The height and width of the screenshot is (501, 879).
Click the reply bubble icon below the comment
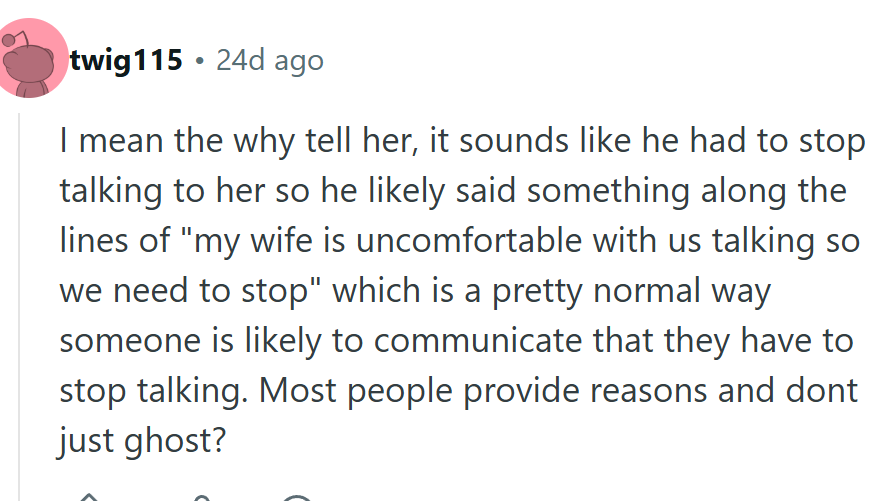(297, 496)
